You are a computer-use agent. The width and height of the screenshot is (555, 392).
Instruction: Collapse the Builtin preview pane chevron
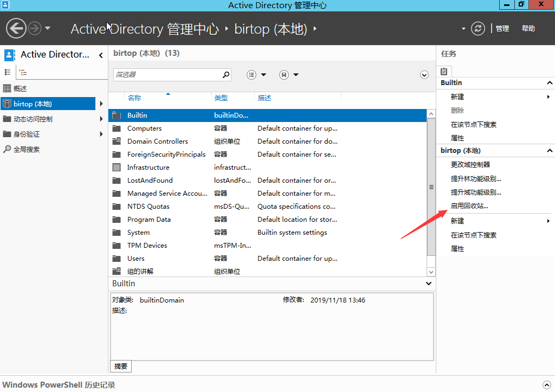coord(429,284)
